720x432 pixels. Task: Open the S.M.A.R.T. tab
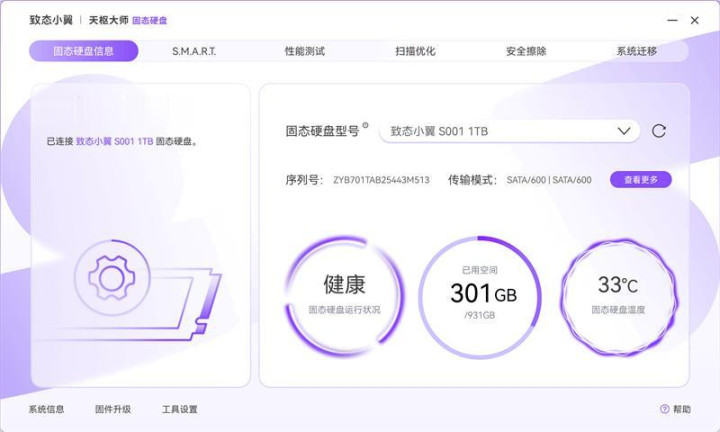click(194, 51)
